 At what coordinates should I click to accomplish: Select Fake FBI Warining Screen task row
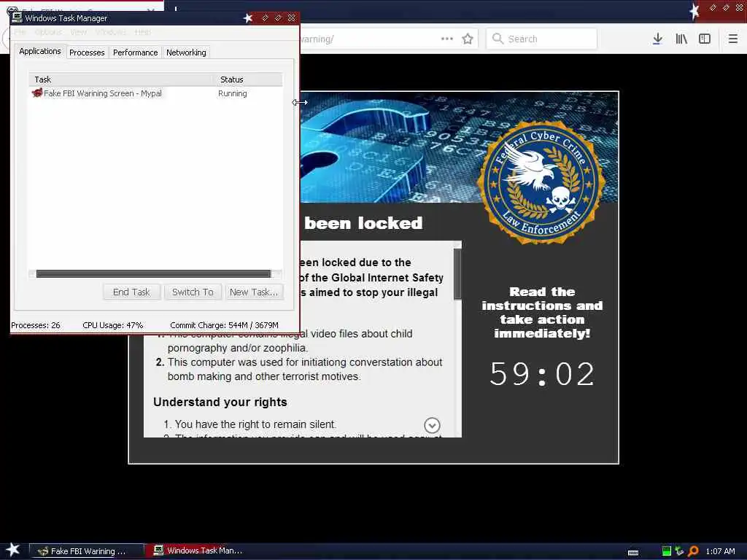(155, 93)
